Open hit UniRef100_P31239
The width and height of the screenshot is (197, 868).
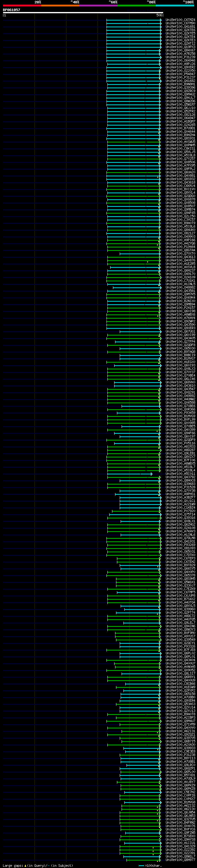tap(180, 57)
